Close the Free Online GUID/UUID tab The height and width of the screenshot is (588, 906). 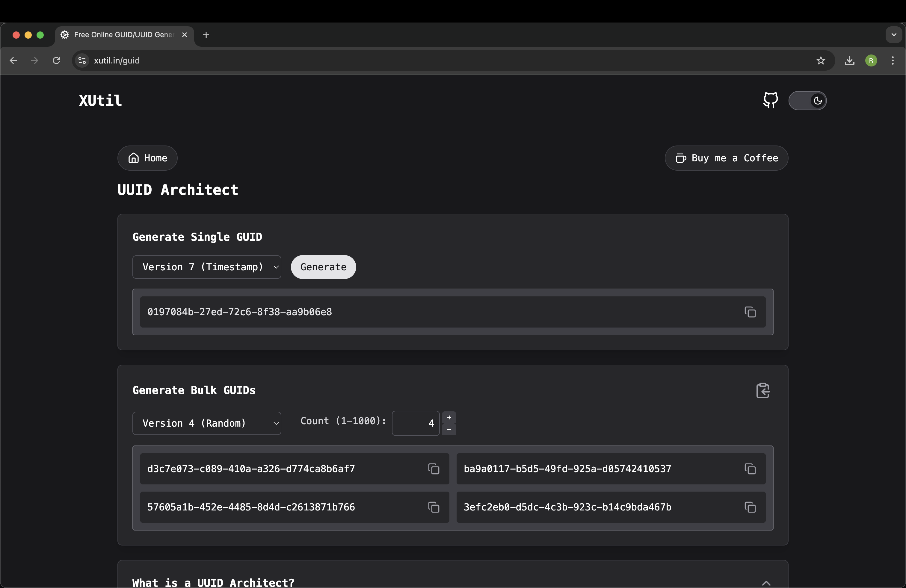(184, 35)
